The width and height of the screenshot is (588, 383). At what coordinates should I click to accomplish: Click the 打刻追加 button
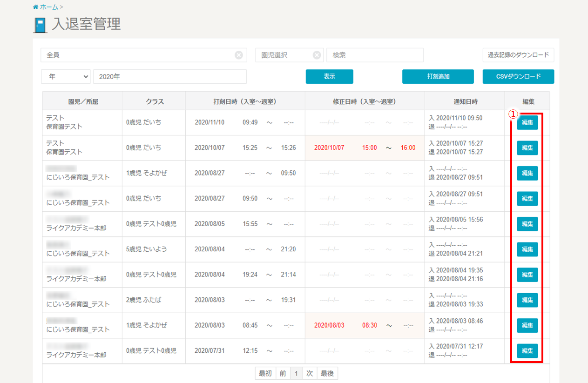[438, 77]
